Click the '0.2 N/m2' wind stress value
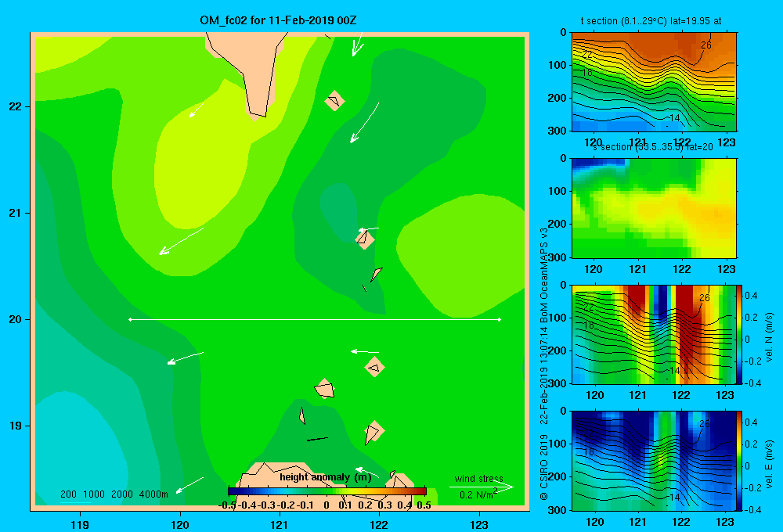This screenshot has width=783, height=532. click(478, 494)
